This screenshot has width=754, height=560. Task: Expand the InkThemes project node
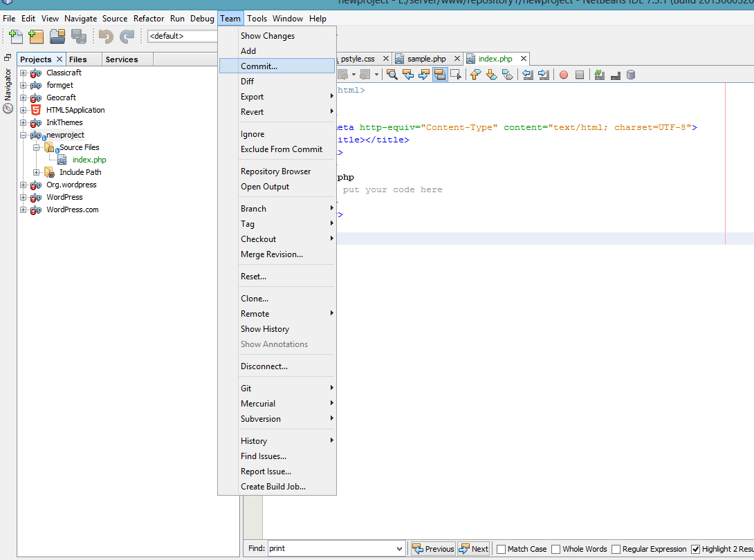point(23,122)
